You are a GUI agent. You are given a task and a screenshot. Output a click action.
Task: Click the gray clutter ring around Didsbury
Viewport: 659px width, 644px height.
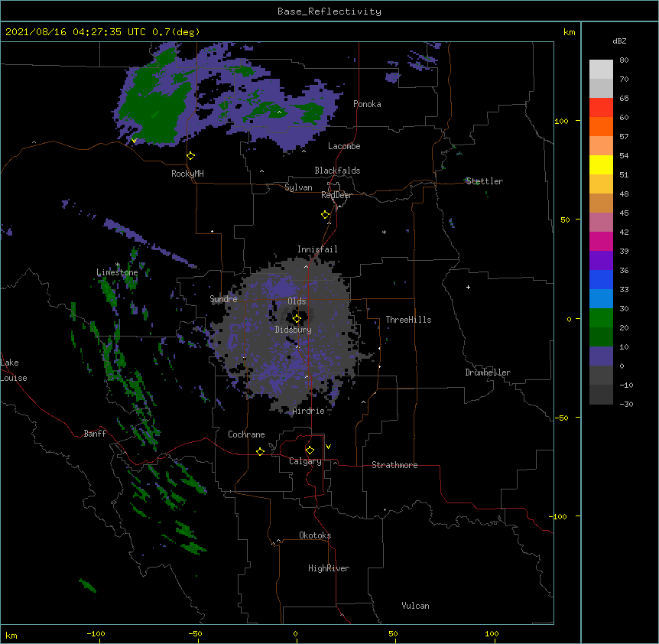287,335
